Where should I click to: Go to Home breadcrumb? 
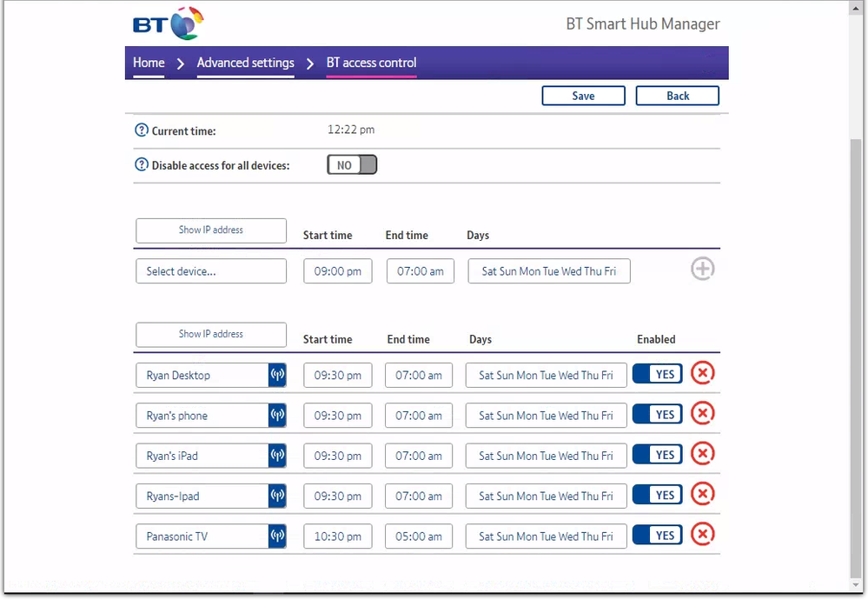coord(149,63)
